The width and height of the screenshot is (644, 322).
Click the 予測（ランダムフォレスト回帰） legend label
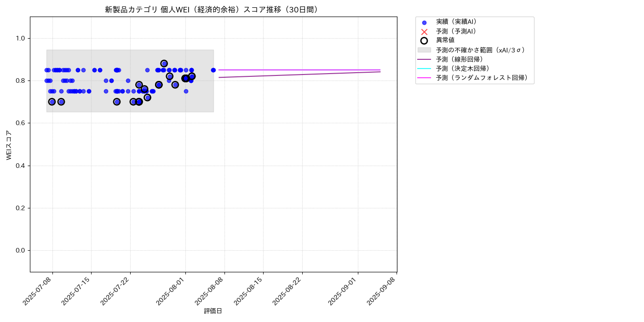click(x=482, y=78)
